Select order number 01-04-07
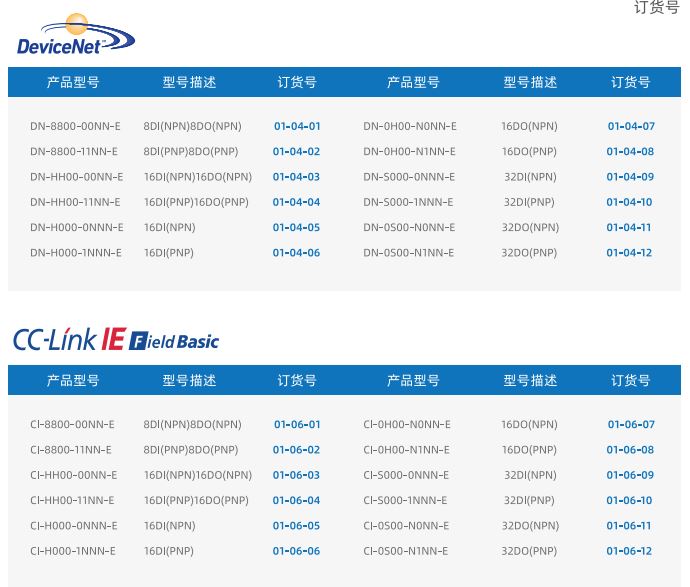 point(631,127)
